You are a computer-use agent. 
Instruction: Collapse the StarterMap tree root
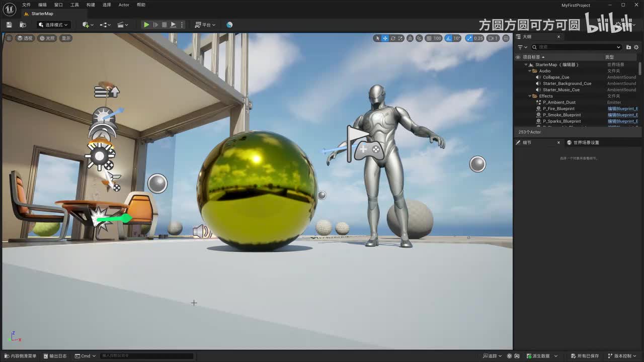[526, 65]
